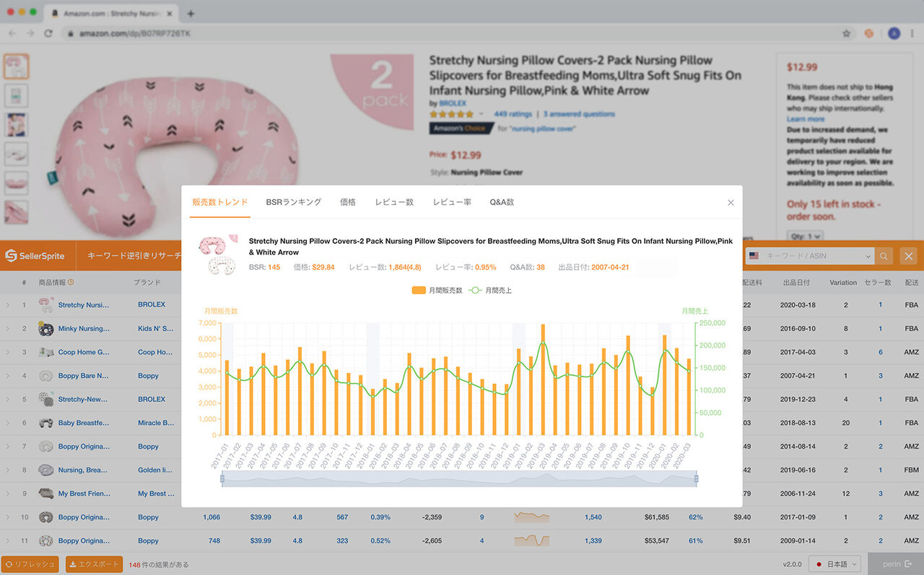This screenshot has width=924, height=575.
Task: Click the perin logout icon
Action: click(908, 563)
